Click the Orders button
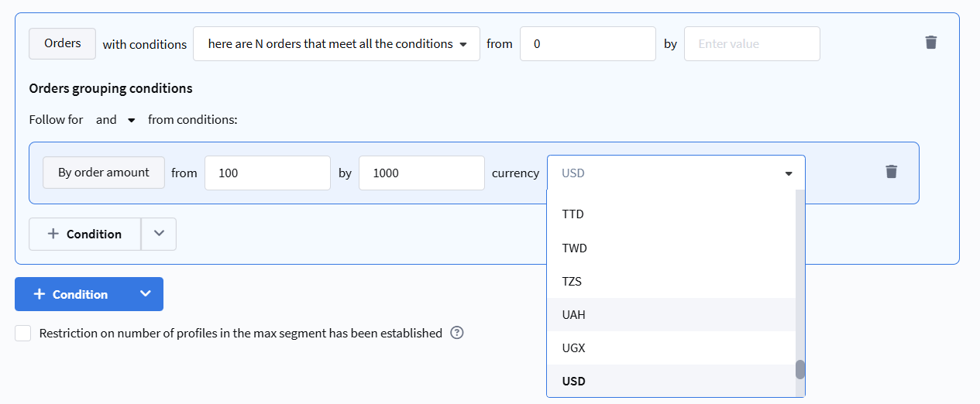The image size is (980, 404). coord(63,43)
